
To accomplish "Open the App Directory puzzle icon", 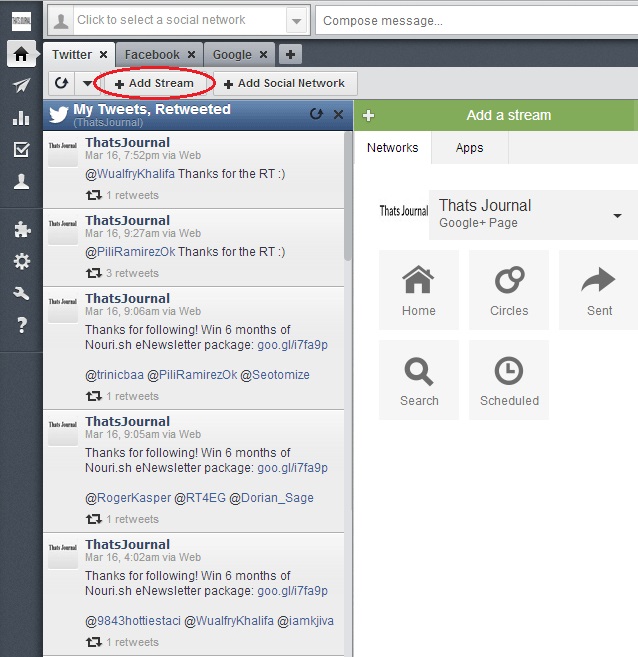I will (x=22, y=230).
